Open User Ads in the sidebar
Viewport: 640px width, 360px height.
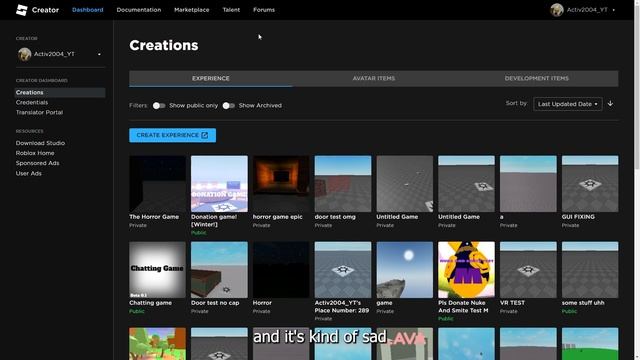click(x=29, y=173)
